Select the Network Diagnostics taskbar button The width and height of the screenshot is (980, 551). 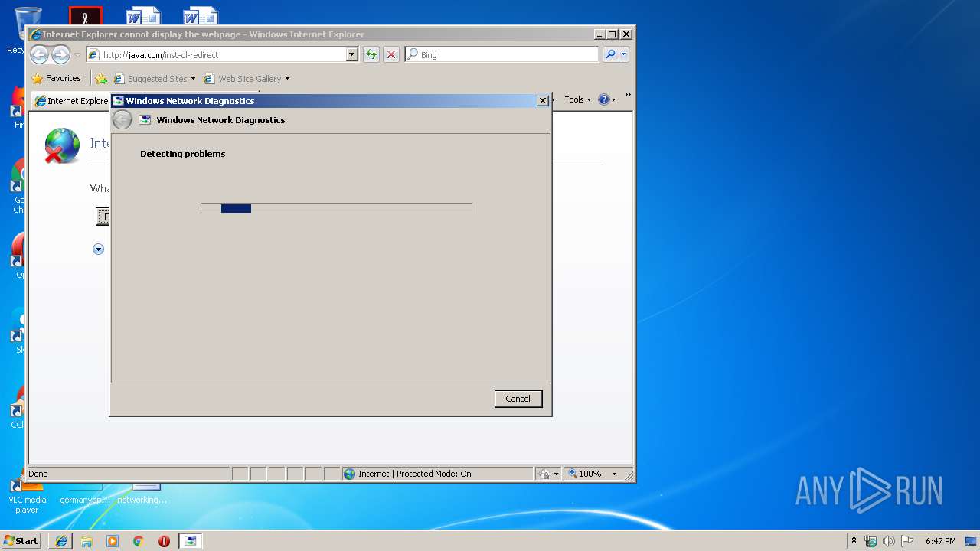(x=190, y=541)
